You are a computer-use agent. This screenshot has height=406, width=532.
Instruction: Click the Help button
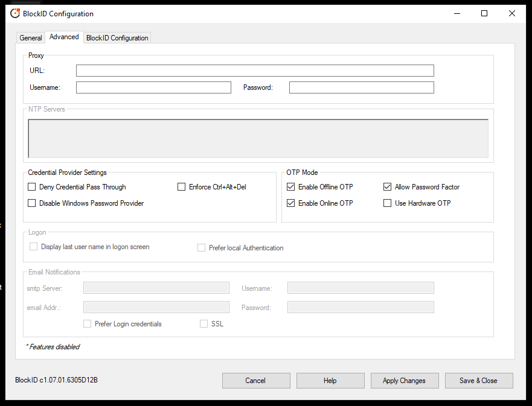(x=330, y=381)
